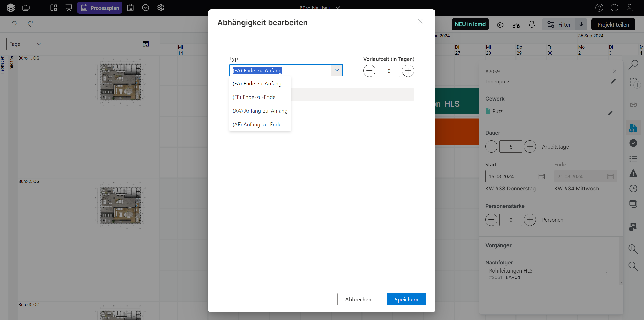This screenshot has width=644, height=320.
Task: Click the Speichern button
Action: 407,299
